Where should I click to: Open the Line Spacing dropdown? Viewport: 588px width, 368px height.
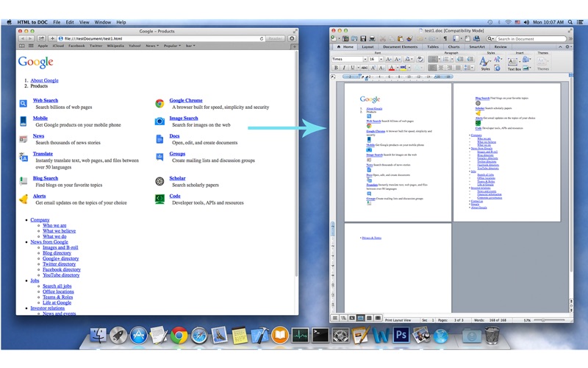pyautogui.click(x=468, y=68)
